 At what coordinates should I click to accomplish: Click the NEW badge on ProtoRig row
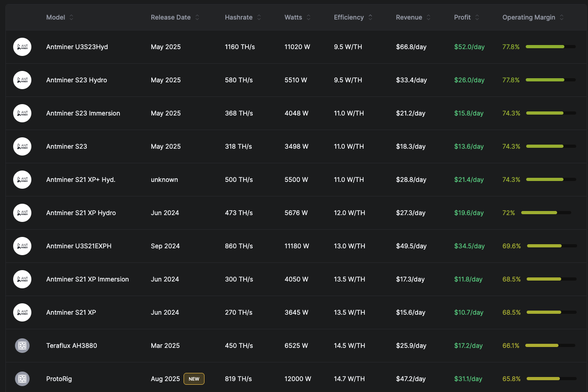click(194, 379)
